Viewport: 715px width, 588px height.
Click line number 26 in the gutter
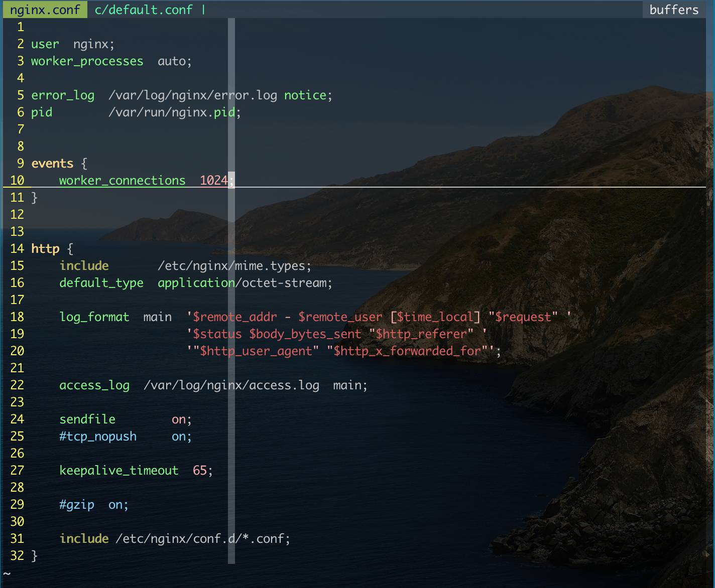pos(17,454)
